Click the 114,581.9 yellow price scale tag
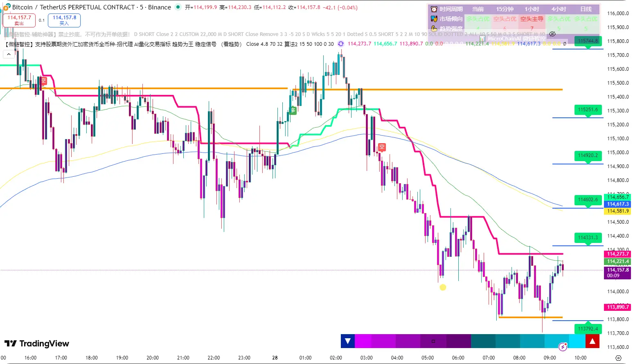 617,211
